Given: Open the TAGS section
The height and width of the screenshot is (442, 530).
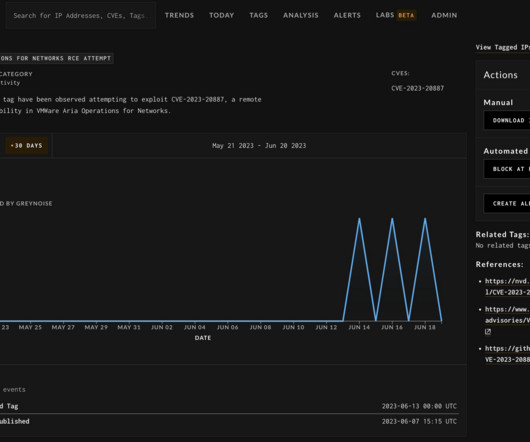Looking at the screenshot, I should point(259,15).
